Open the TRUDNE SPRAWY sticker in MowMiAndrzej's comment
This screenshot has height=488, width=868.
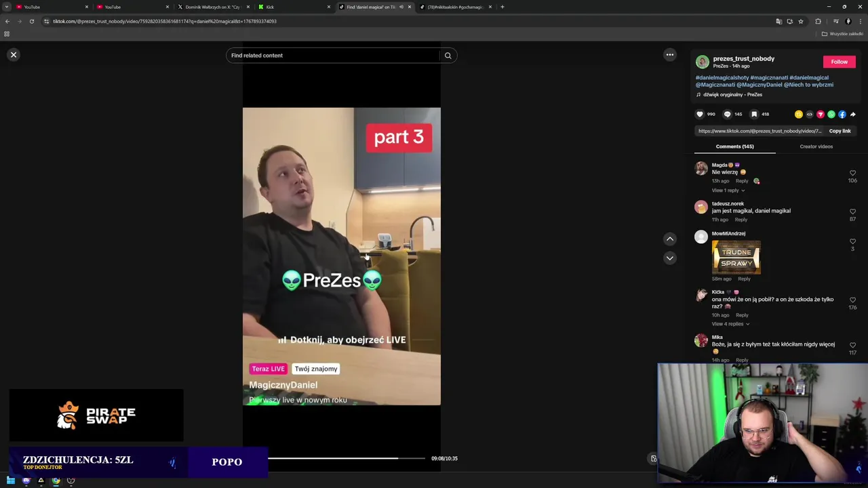point(736,258)
